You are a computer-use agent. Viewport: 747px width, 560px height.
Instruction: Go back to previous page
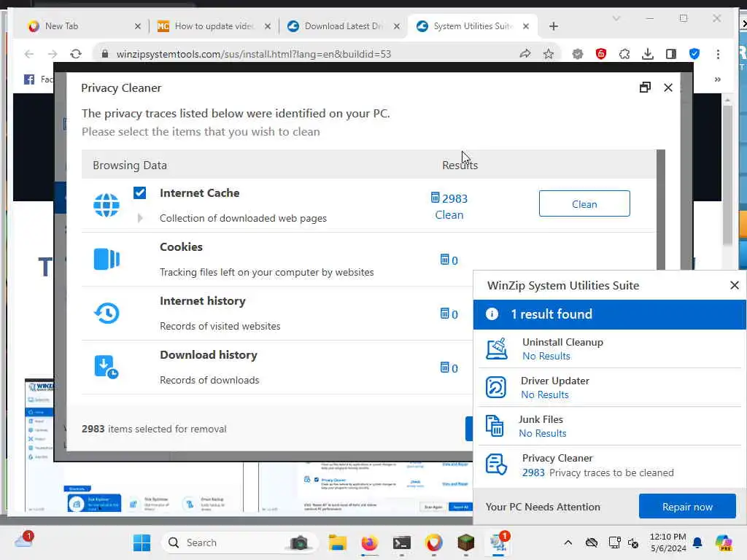(29, 54)
